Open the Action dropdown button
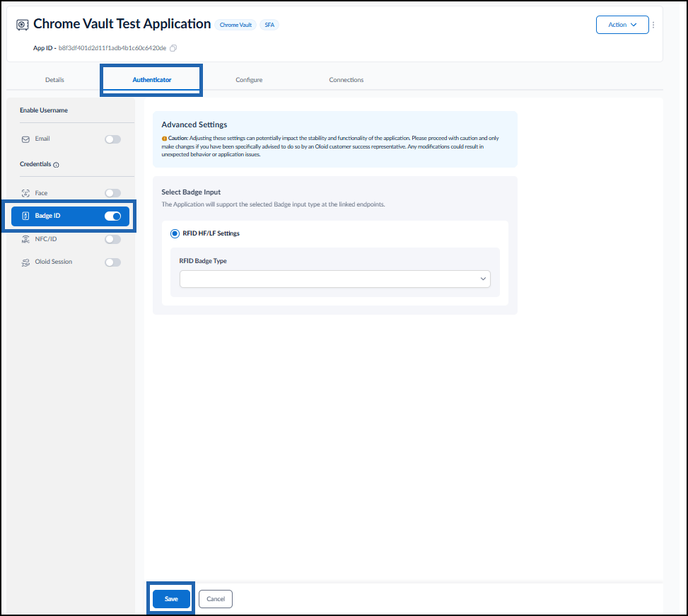The width and height of the screenshot is (688, 616). click(622, 25)
